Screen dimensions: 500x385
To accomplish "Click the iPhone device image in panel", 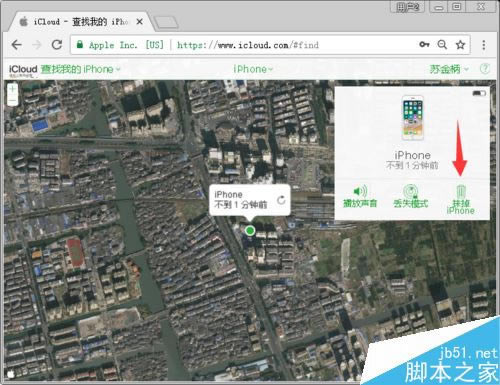I will click(413, 118).
